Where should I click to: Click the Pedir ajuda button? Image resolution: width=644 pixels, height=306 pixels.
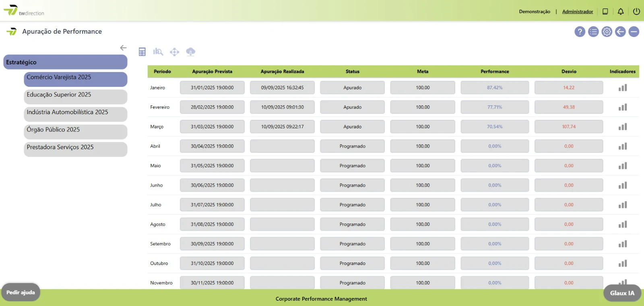(21, 292)
